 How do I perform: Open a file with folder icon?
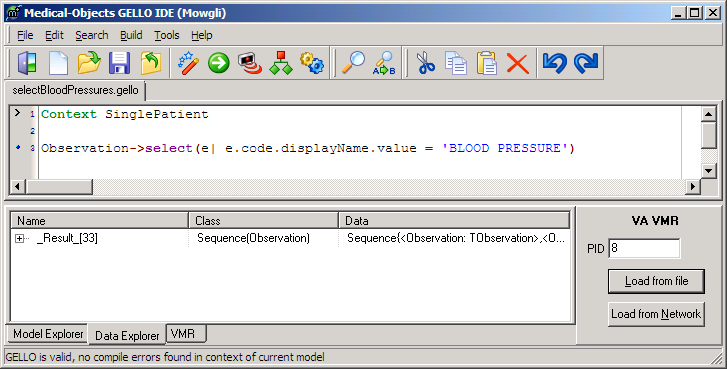89,63
